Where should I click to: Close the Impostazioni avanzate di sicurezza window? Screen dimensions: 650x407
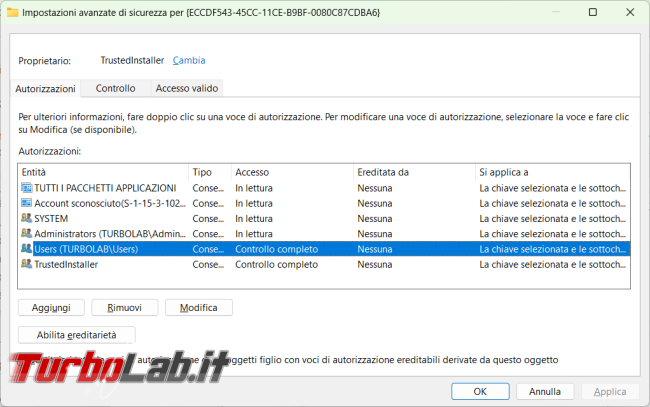pyautogui.click(x=630, y=12)
